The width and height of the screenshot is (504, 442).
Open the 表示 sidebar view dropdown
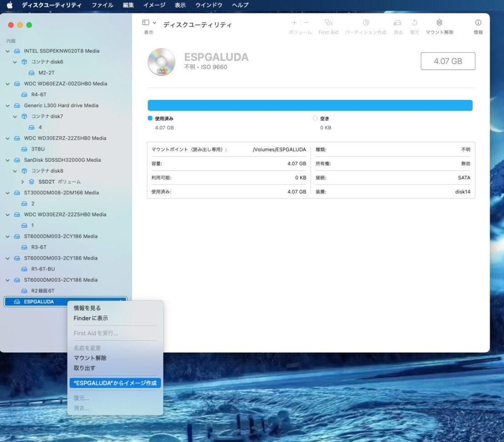(x=148, y=23)
